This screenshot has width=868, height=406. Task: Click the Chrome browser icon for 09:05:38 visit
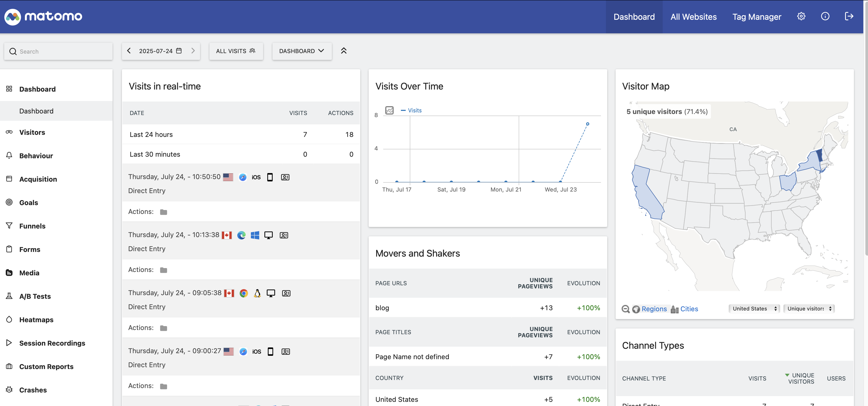244,293
